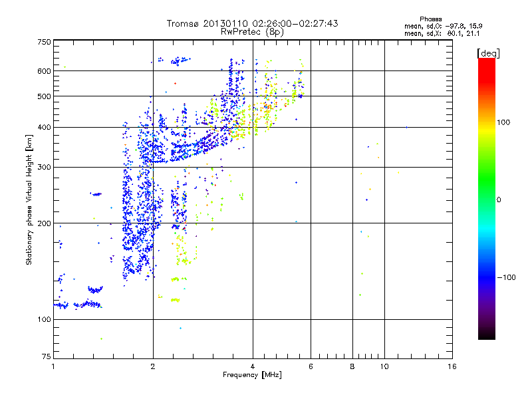Click x-axis tick label '10'
This screenshot has height=399, width=532.
click(384, 366)
